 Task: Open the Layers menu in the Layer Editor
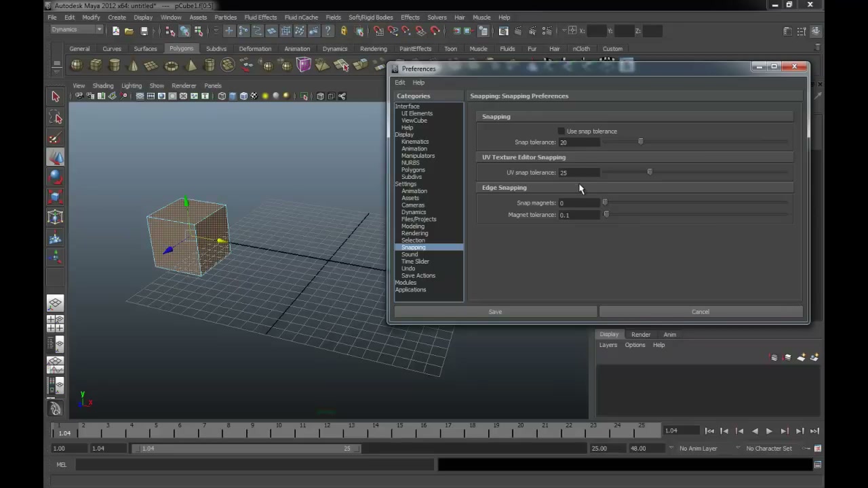(x=608, y=345)
